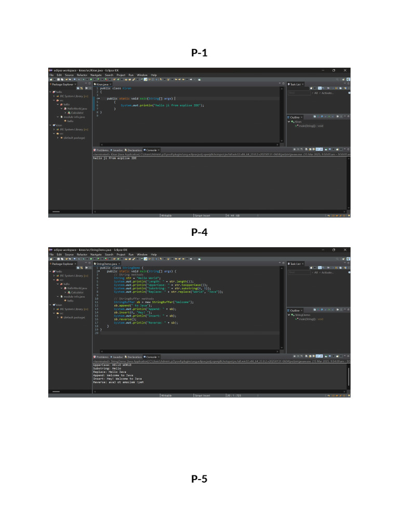This screenshot has width=399, height=532.
Task: Toggle Hide Fields in StringDemo Outline toolbar
Action: 322,310
